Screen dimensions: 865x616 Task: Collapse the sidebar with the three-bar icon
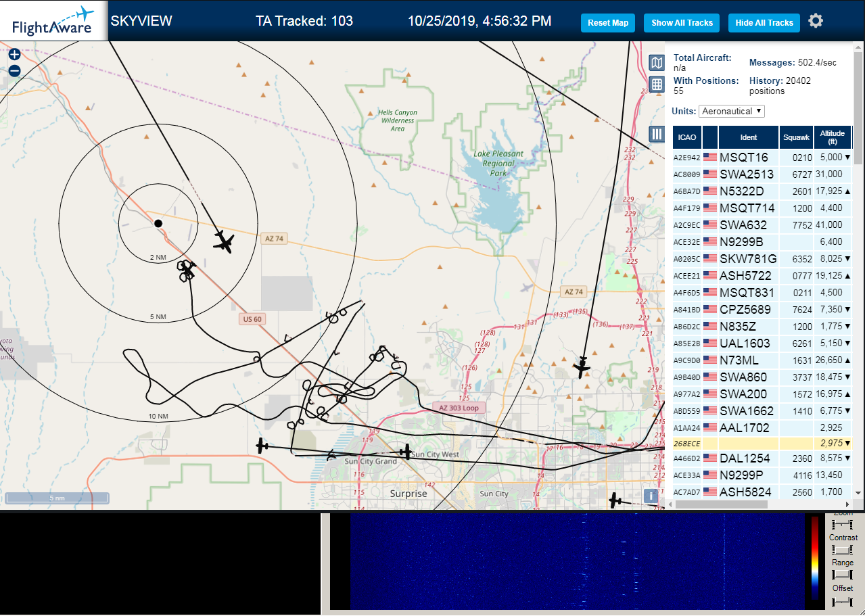point(656,134)
